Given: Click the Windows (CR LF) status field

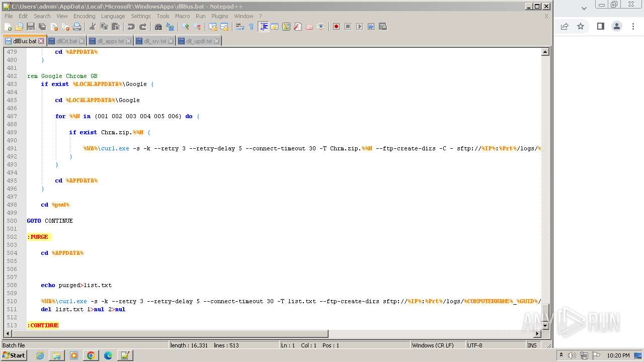Looking at the screenshot, I should tap(438, 345).
